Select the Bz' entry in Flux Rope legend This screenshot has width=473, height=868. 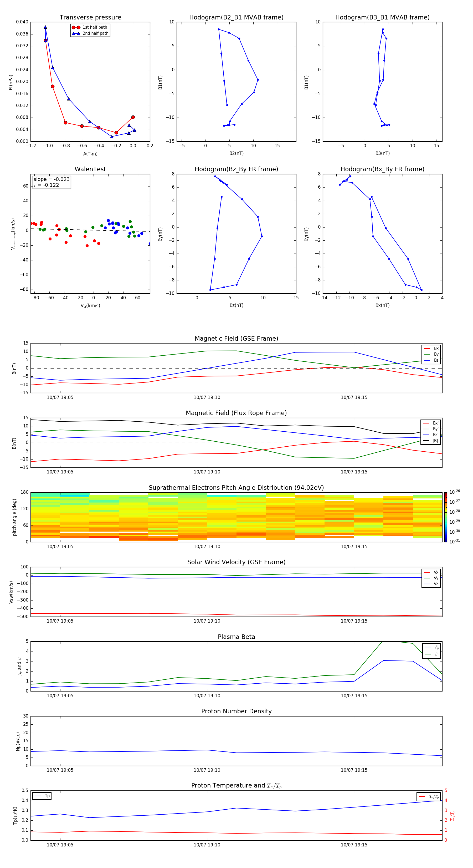431,435
